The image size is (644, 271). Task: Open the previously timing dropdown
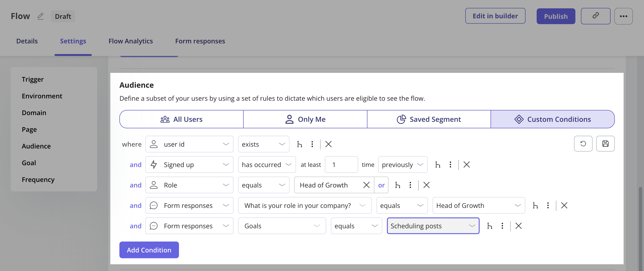point(402,165)
